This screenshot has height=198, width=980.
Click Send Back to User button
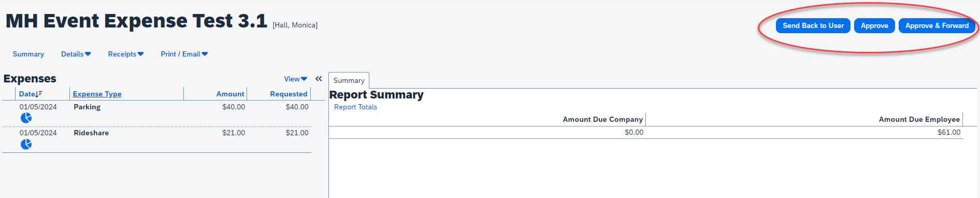[x=813, y=25]
